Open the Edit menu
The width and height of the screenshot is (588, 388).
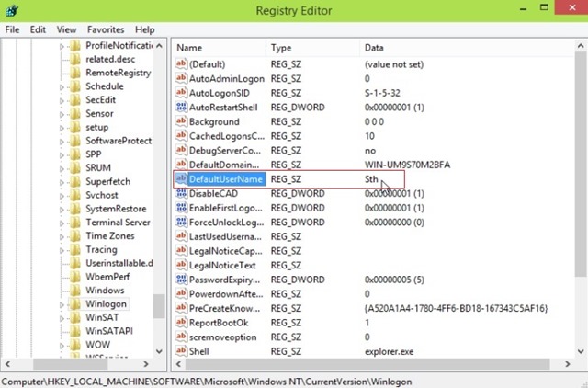(x=38, y=29)
